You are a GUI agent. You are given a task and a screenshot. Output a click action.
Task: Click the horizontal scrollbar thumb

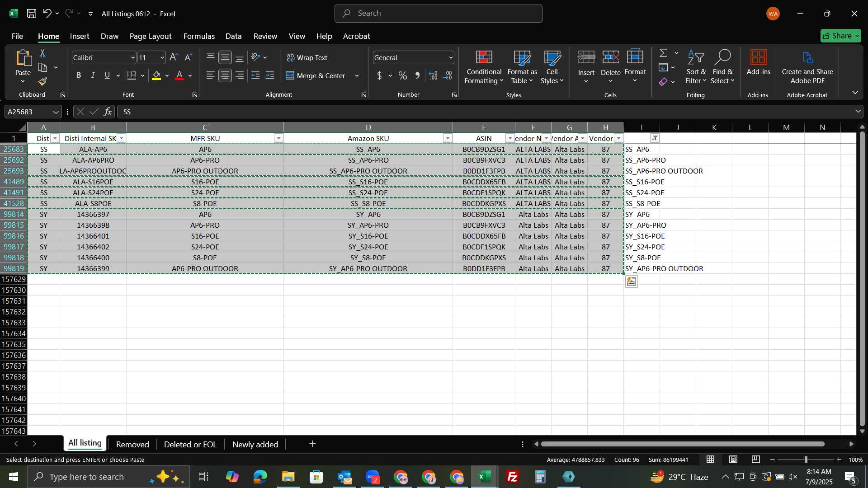683,444
